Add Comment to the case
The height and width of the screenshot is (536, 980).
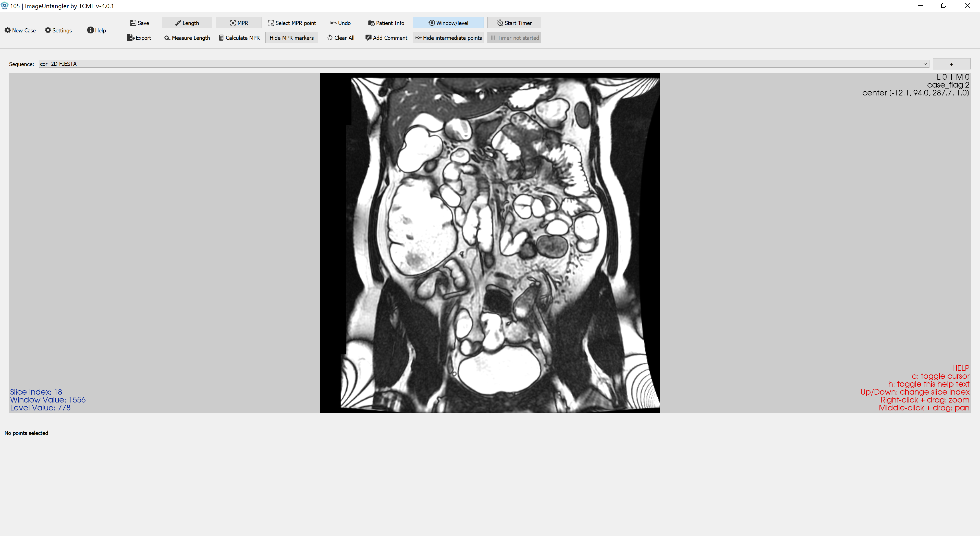(x=386, y=38)
